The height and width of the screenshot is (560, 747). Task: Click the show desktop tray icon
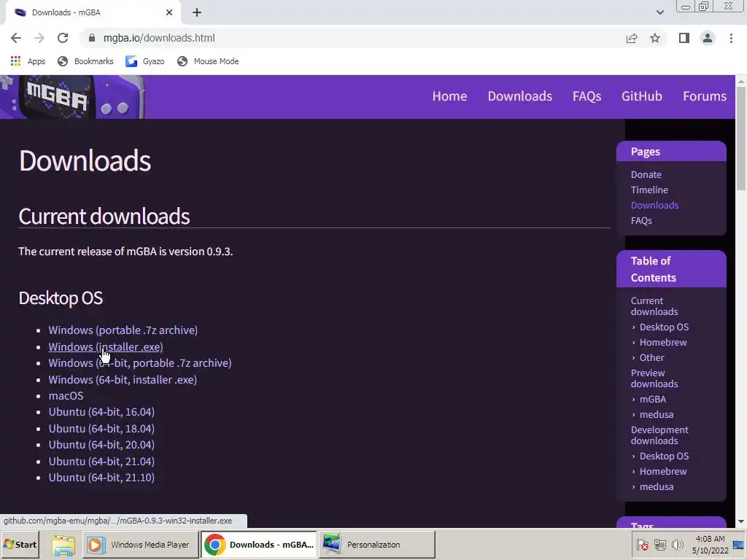point(739,545)
